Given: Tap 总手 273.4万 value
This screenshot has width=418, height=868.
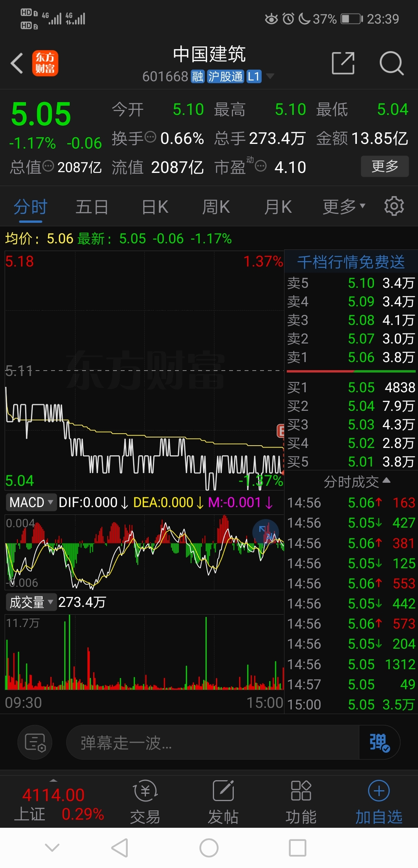Looking at the screenshot, I should (278, 138).
